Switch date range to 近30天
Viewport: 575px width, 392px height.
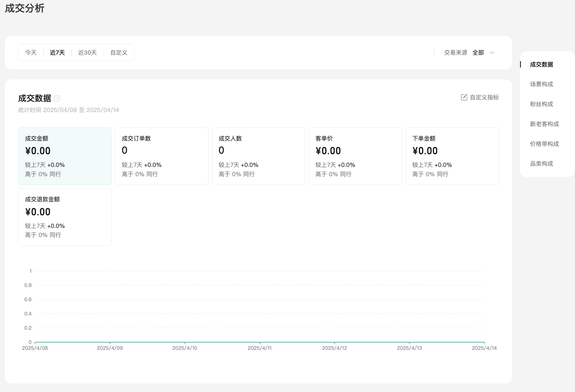point(87,53)
